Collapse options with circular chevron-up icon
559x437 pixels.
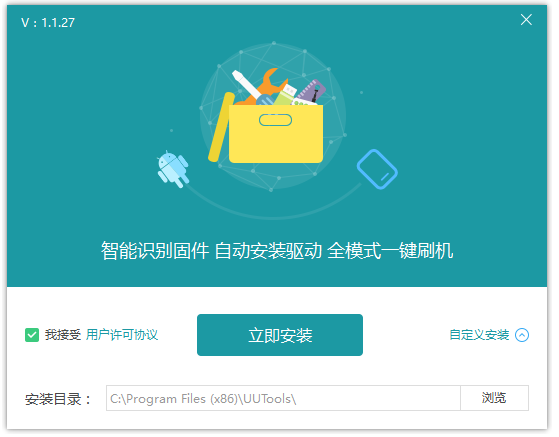point(522,335)
